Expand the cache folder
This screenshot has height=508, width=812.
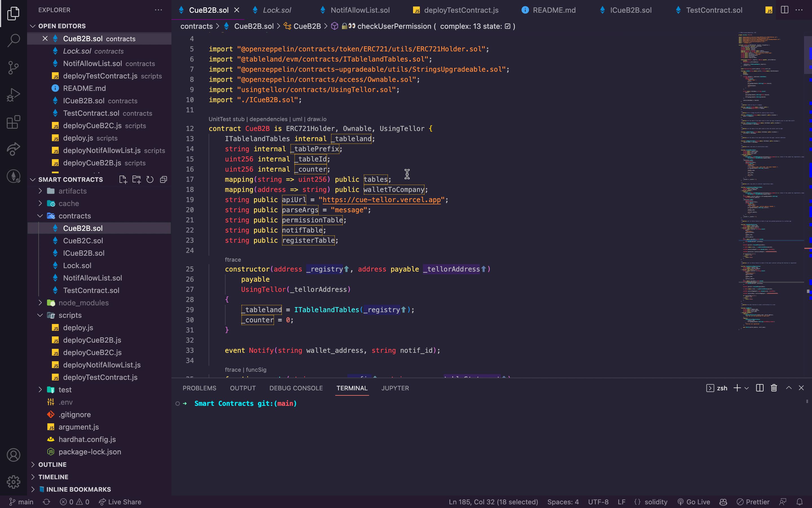(40, 203)
